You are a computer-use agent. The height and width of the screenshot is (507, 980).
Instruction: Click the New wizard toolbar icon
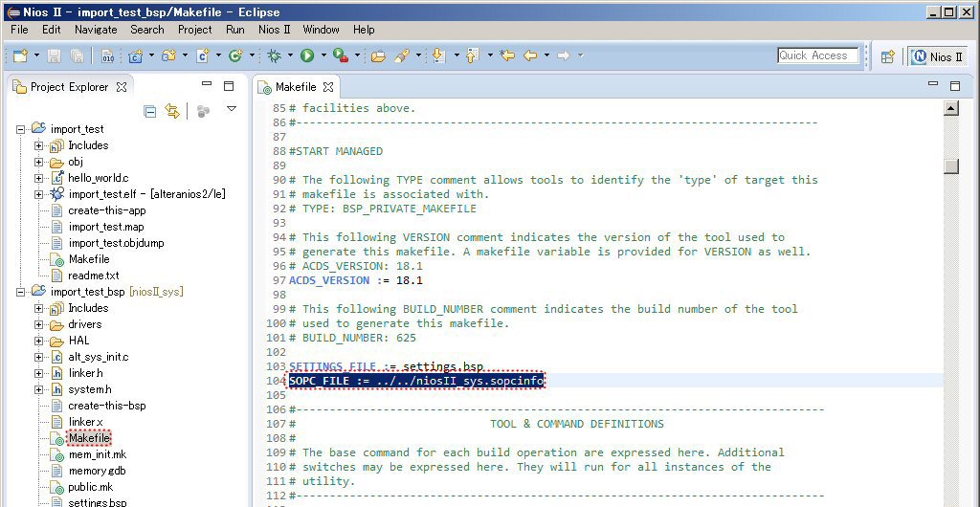click(20, 56)
